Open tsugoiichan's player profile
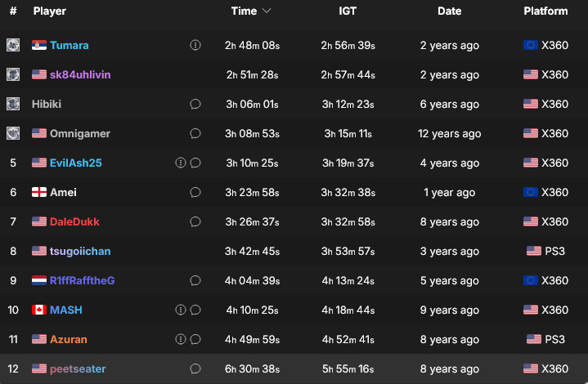588x384 pixels. pyautogui.click(x=80, y=251)
